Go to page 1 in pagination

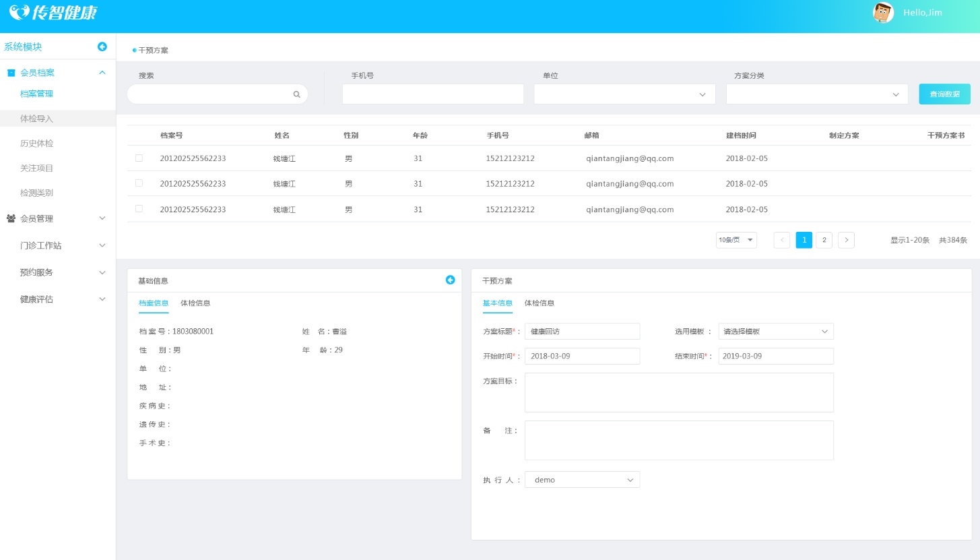pos(804,240)
